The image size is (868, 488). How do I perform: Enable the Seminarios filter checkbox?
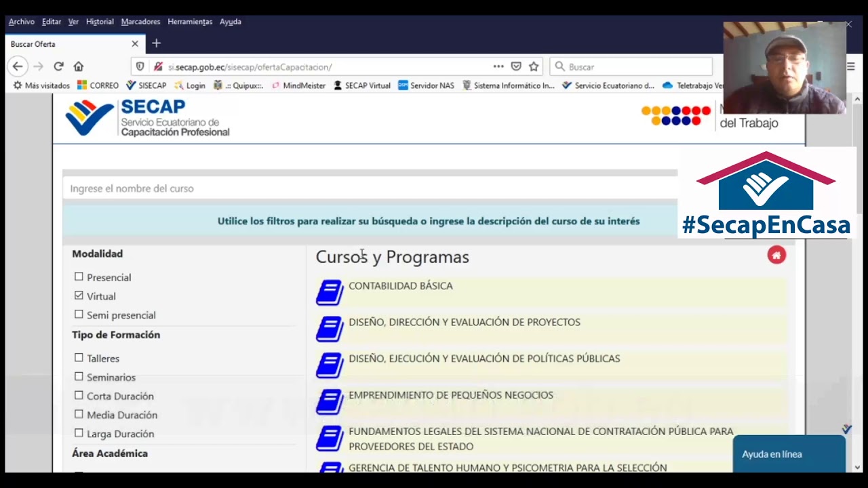coord(79,377)
